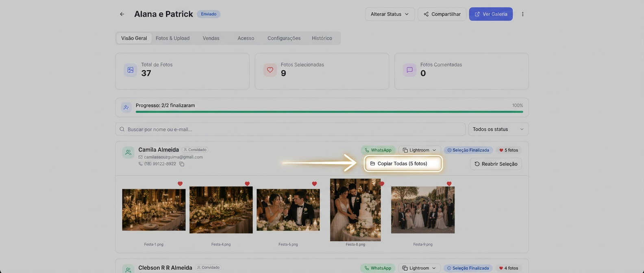Expand the Todos os status filter

498,129
